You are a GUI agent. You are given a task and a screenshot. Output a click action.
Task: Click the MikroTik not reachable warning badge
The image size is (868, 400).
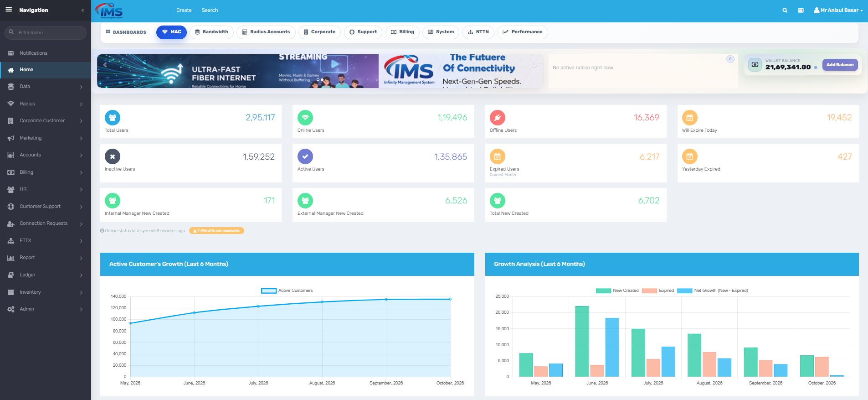click(x=216, y=231)
